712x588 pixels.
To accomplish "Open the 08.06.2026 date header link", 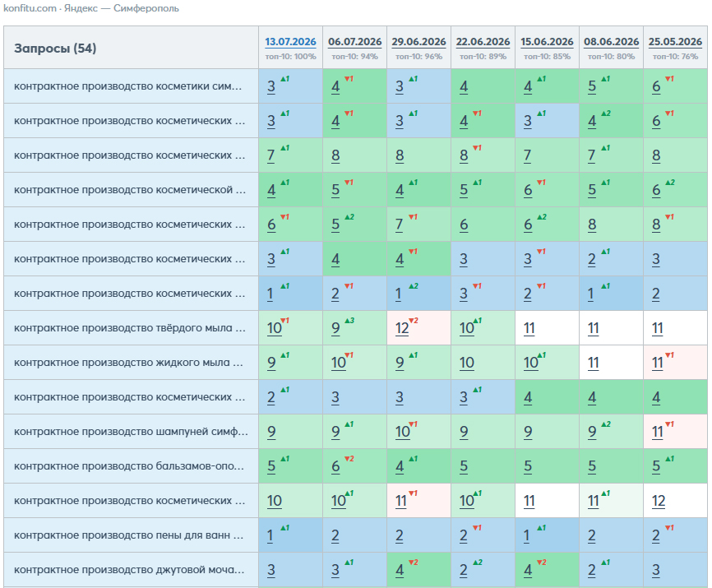I will pyautogui.click(x=611, y=42).
